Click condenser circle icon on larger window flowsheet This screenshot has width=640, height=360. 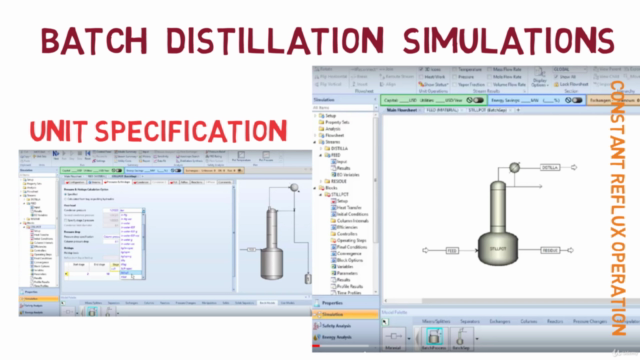click(515, 167)
